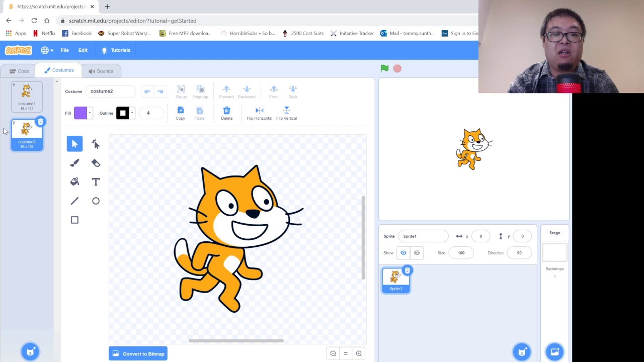Select the Rectangle tool
The height and width of the screenshot is (362, 644).
click(74, 220)
